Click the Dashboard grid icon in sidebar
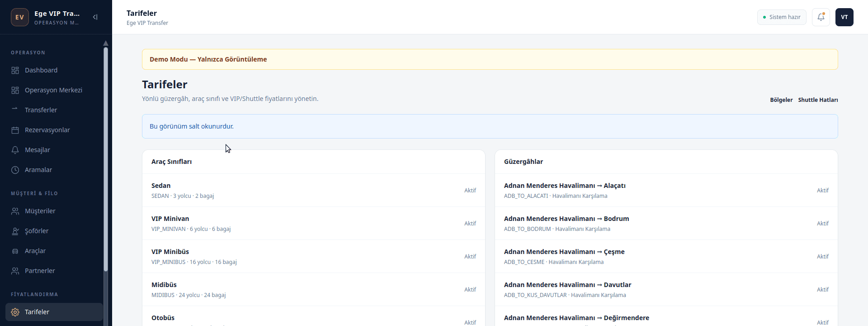868x326 pixels. [x=15, y=70]
